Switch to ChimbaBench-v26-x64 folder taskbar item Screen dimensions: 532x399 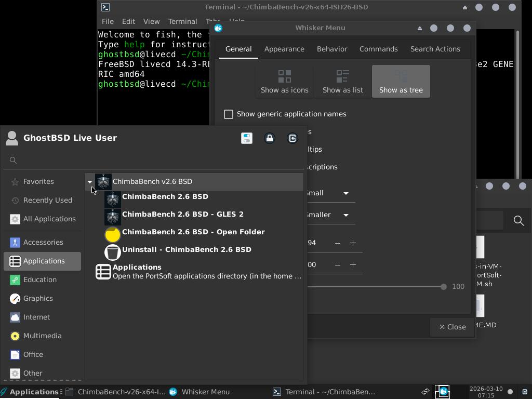coord(115,392)
